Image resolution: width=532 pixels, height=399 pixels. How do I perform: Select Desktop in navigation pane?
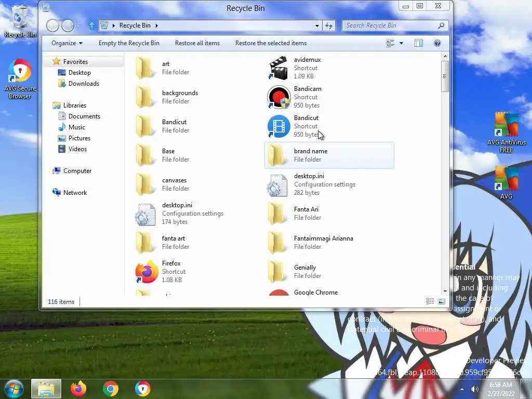(79, 73)
